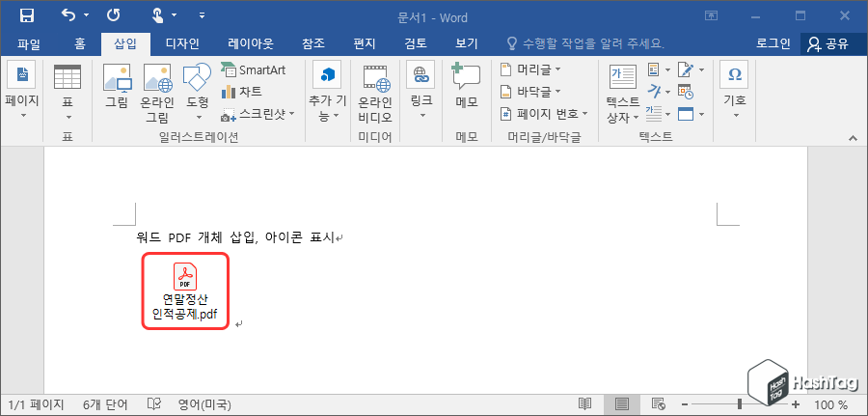Switch to the 디자인 (Design) tab
Viewport: 868px width, 416px height.
(x=182, y=43)
